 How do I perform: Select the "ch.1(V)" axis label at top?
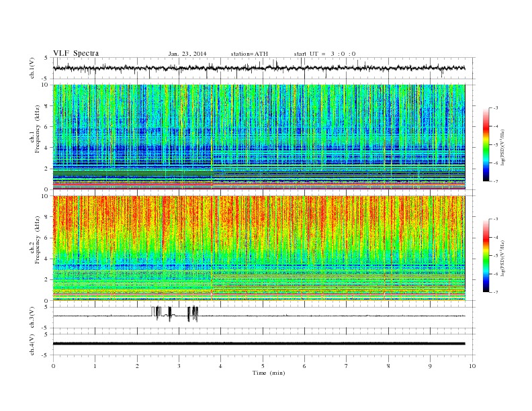32,68
